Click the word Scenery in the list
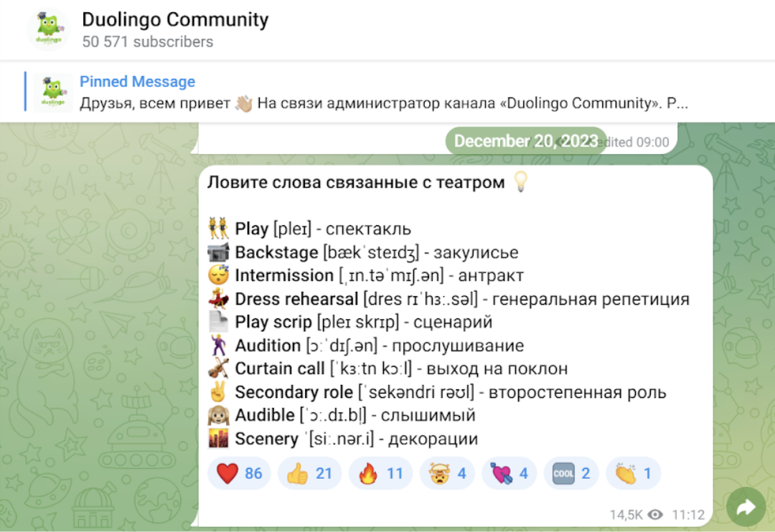This screenshot has width=775, height=532. pyautogui.click(x=267, y=439)
